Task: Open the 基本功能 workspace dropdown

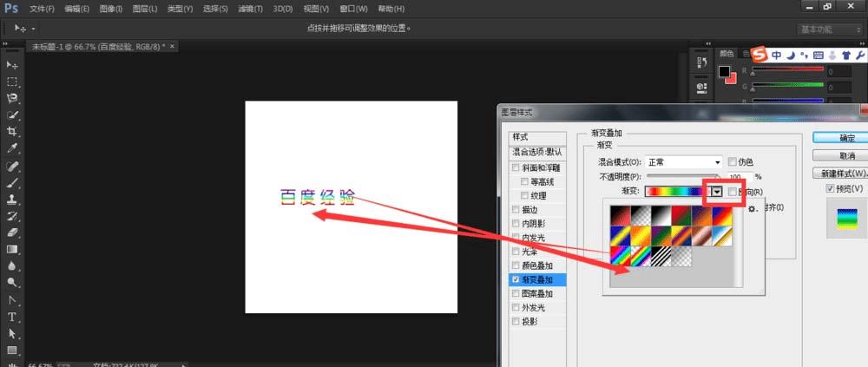Action: pyautogui.click(x=828, y=29)
